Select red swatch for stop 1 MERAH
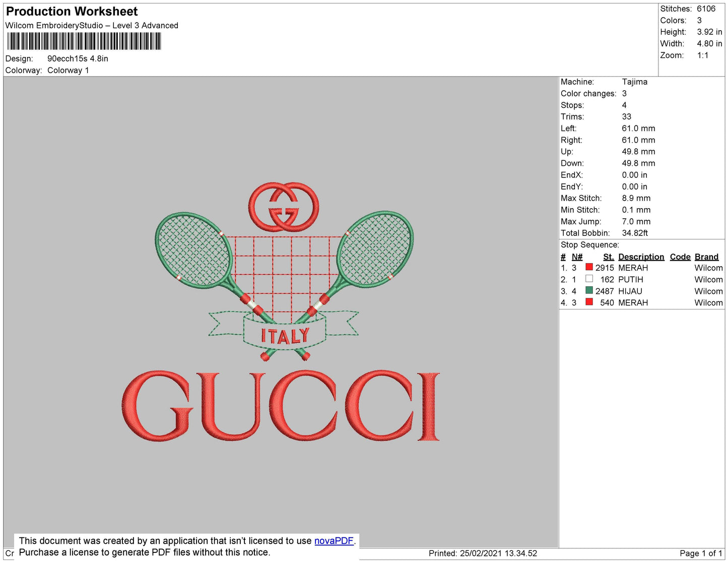728x563 pixels. click(x=589, y=267)
